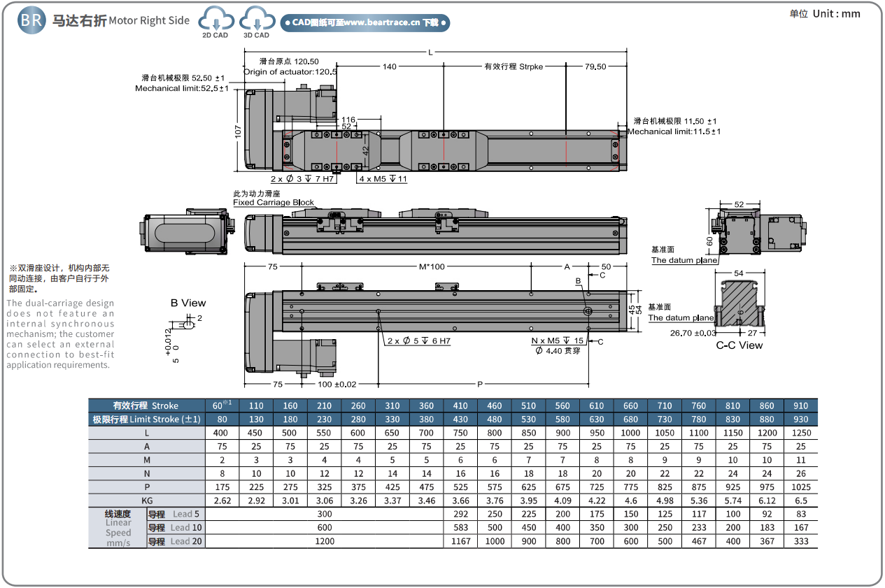Click the 3D CAD cloud download icon

coord(256,20)
